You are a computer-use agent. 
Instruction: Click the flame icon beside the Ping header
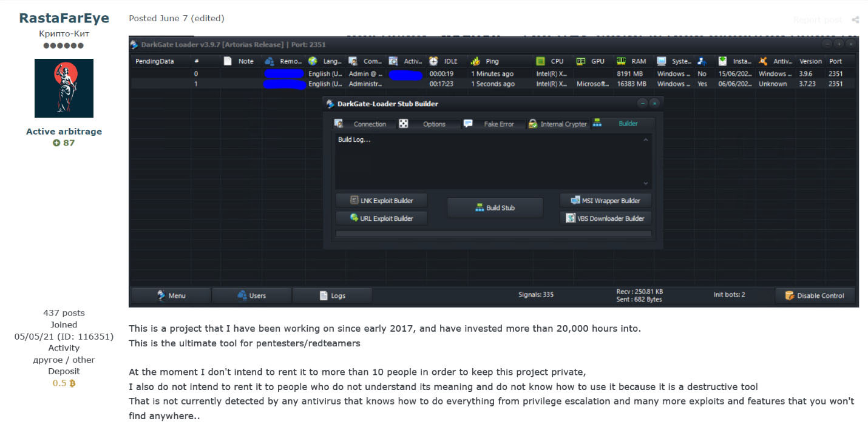click(x=475, y=61)
